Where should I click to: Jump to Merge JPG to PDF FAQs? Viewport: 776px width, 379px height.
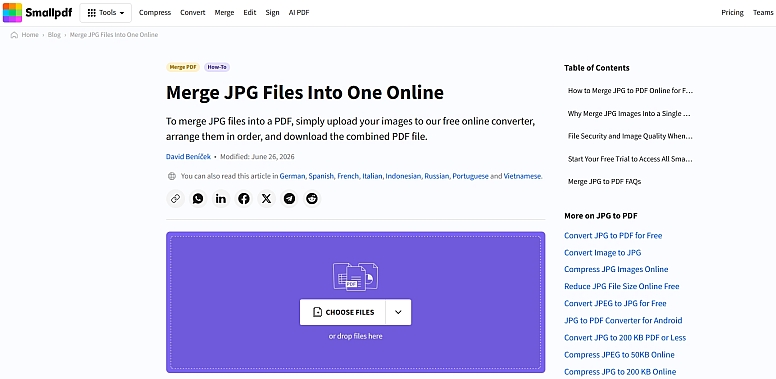[x=604, y=182]
